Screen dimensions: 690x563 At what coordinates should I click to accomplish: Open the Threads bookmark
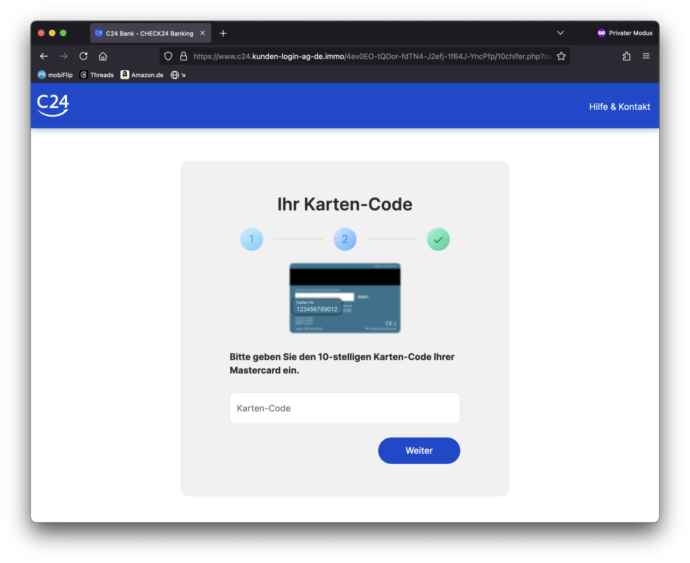(97, 75)
